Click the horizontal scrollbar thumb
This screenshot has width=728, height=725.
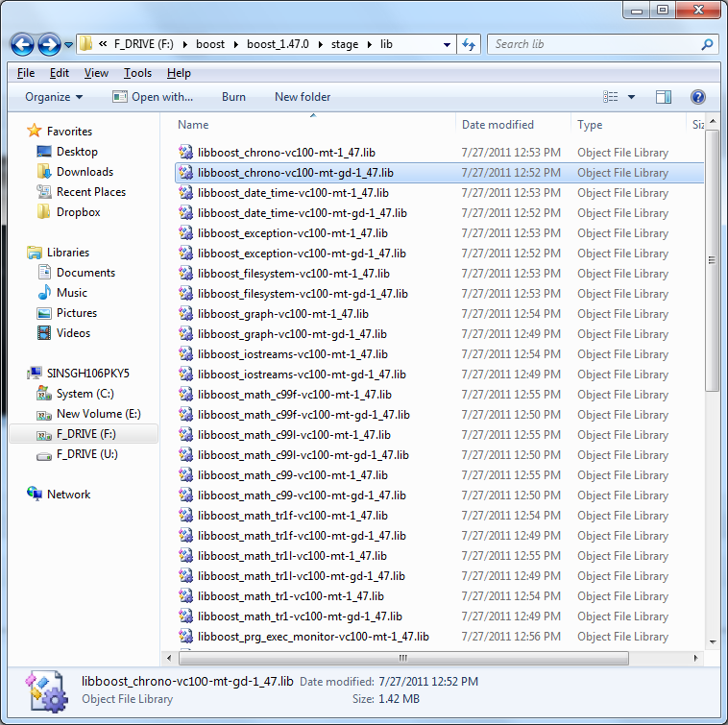[x=403, y=658]
